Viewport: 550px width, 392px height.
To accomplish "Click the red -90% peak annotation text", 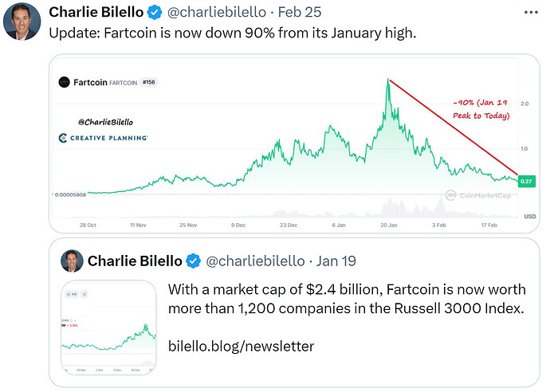I will (480, 108).
